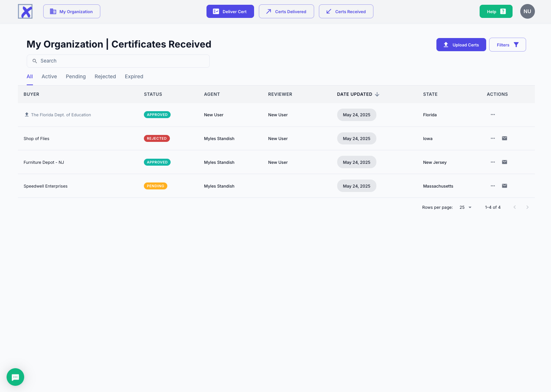551x392 pixels.
Task: Open the NU user avatar menu
Action: click(x=527, y=11)
